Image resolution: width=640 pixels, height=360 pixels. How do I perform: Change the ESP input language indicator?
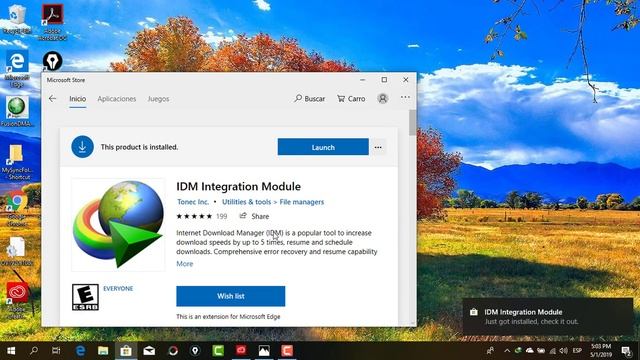[x=577, y=351]
